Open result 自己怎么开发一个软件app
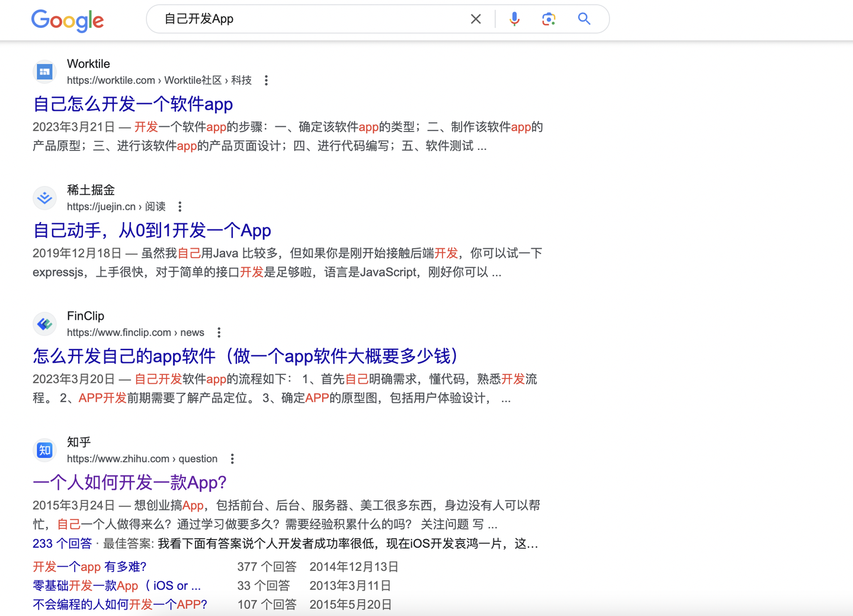This screenshot has width=853, height=616. pyautogui.click(x=133, y=104)
